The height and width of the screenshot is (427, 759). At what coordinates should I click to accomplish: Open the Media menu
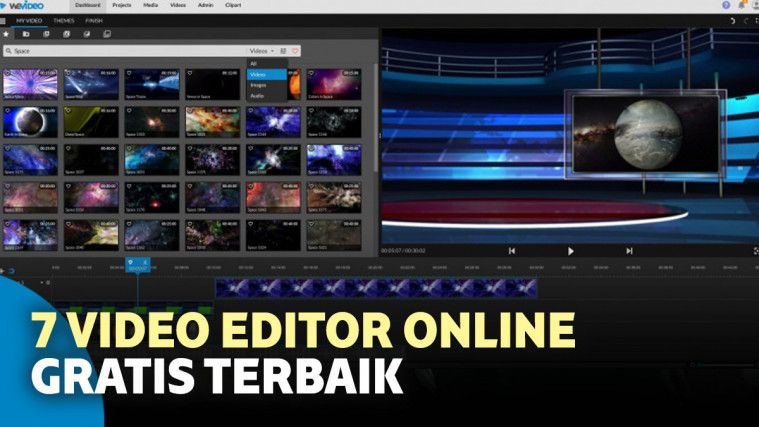(151, 5)
